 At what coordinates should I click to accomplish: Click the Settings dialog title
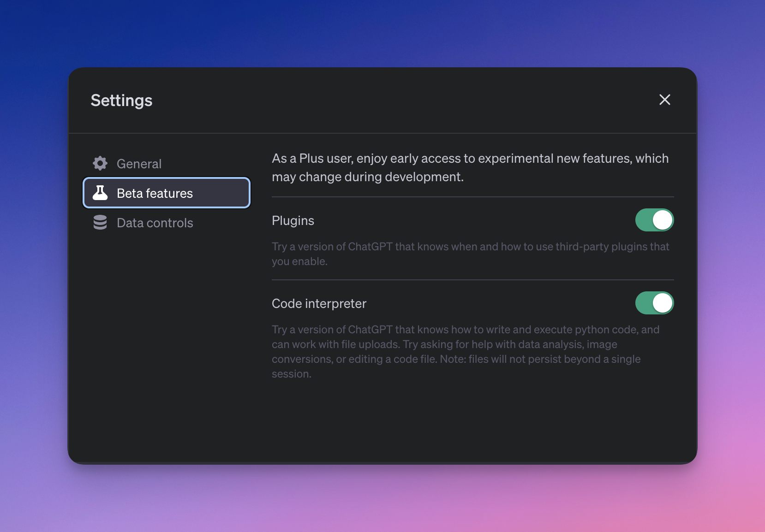pyautogui.click(x=121, y=100)
